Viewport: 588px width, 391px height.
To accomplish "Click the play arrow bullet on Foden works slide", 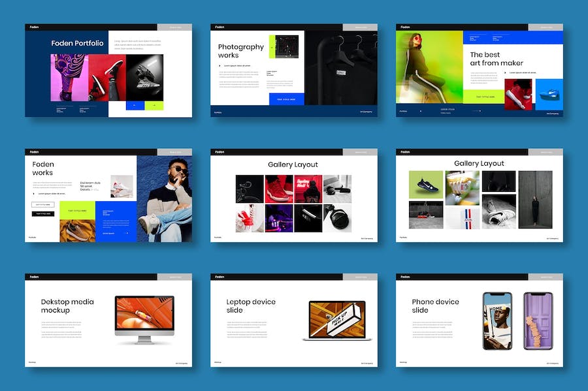I will [35, 194].
